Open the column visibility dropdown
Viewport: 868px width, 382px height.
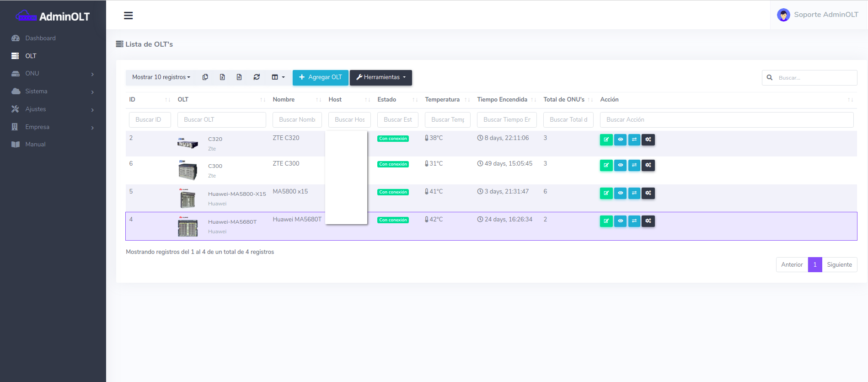tap(278, 77)
